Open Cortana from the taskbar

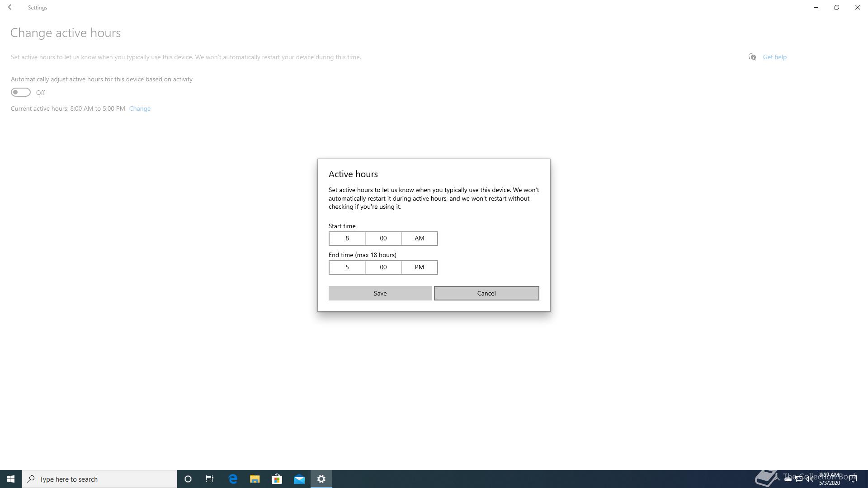[x=188, y=479]
